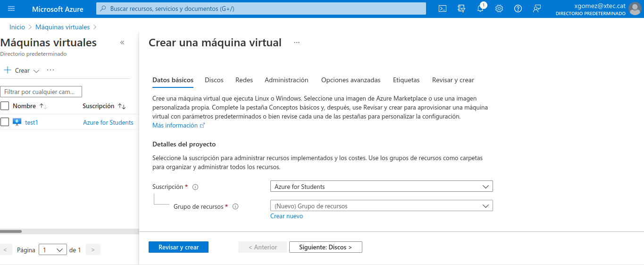Go to Máquinas virtuales breadcrumb
This screenshot has height=265, width=644.
(x=63, y=27)
